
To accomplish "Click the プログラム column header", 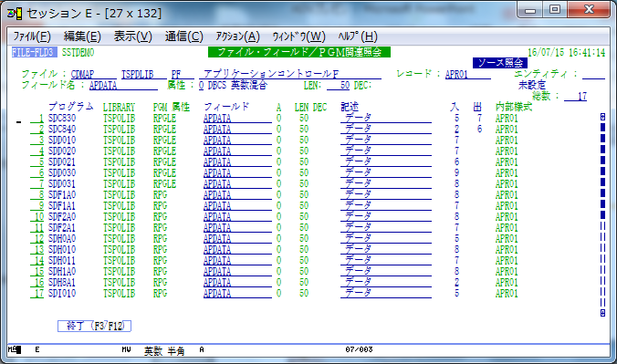I will (x=71, y=107).
